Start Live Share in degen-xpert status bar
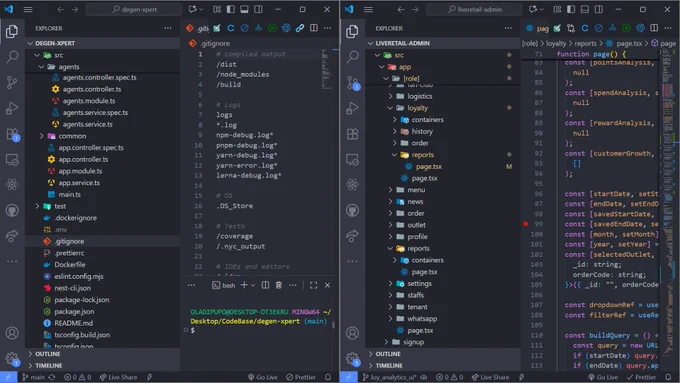 (118, 377)
